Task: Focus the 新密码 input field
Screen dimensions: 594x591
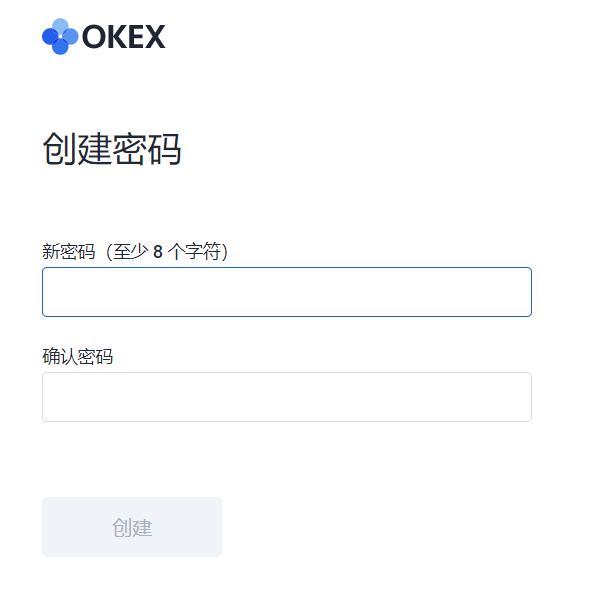Action: click(x=287, y=292)
